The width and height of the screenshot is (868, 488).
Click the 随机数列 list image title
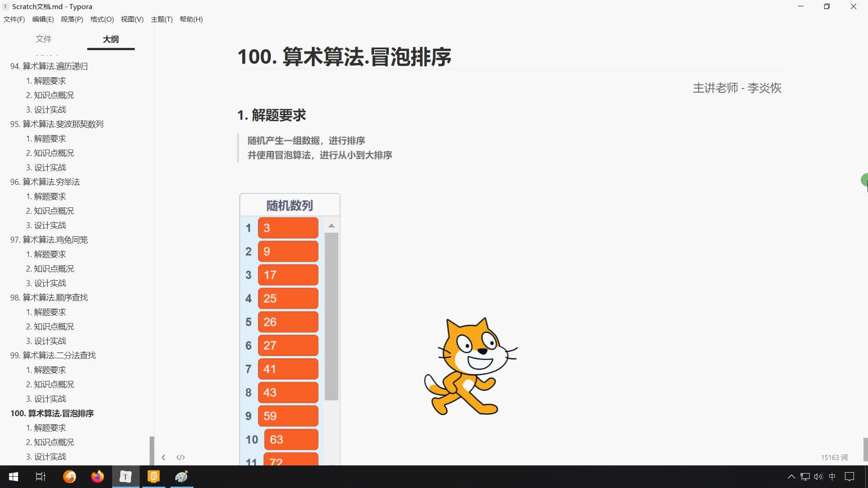(290, 206)
